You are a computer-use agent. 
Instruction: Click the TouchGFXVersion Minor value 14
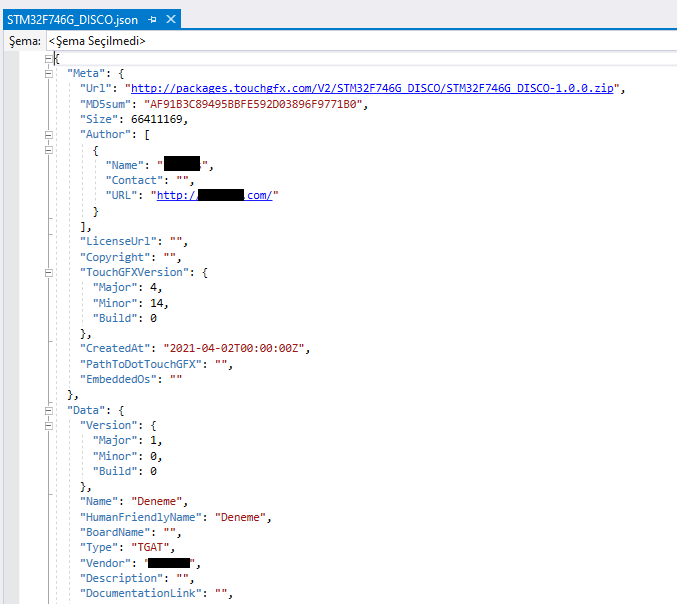156,303
